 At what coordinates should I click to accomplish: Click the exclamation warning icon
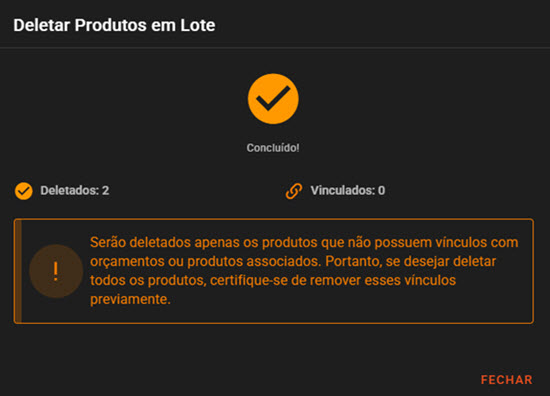click(56, 271)
